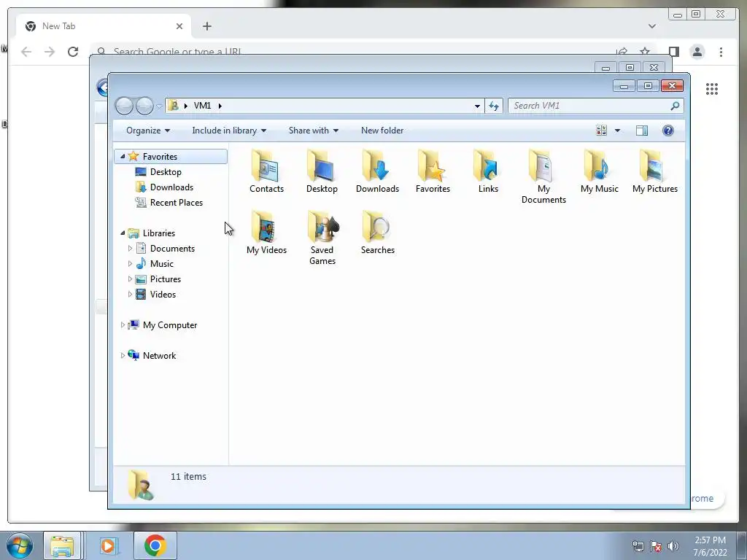The height and width of the screenshot is (560, 747).
Task: Open the address bar history dropdown
Action: coord(477,106)
